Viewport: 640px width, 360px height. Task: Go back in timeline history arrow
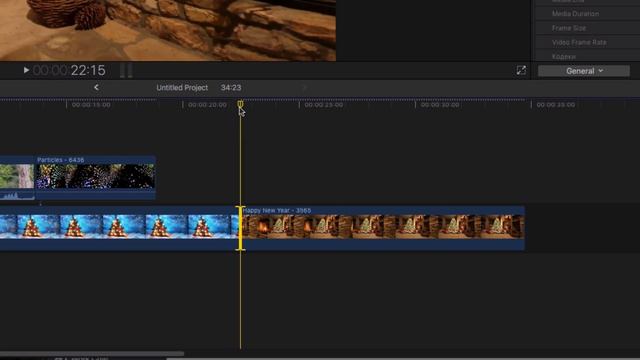(96, 87)
